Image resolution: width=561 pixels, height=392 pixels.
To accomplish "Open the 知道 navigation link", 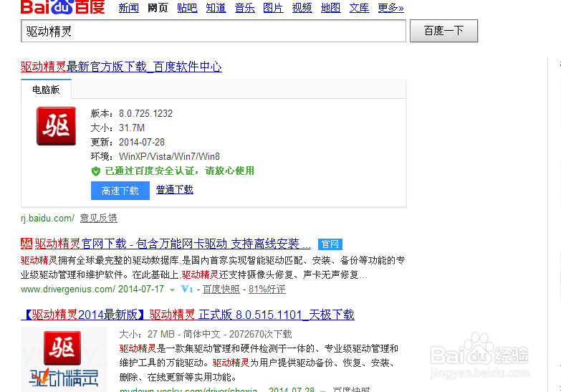I will [216, 7].
